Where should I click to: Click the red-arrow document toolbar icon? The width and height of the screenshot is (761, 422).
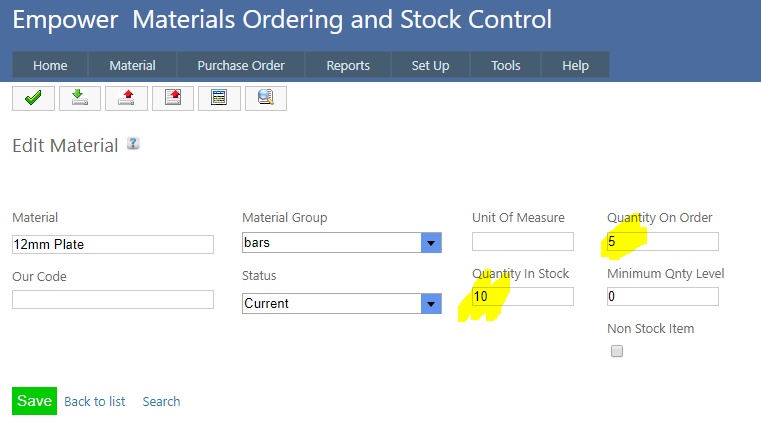[173, 97]
